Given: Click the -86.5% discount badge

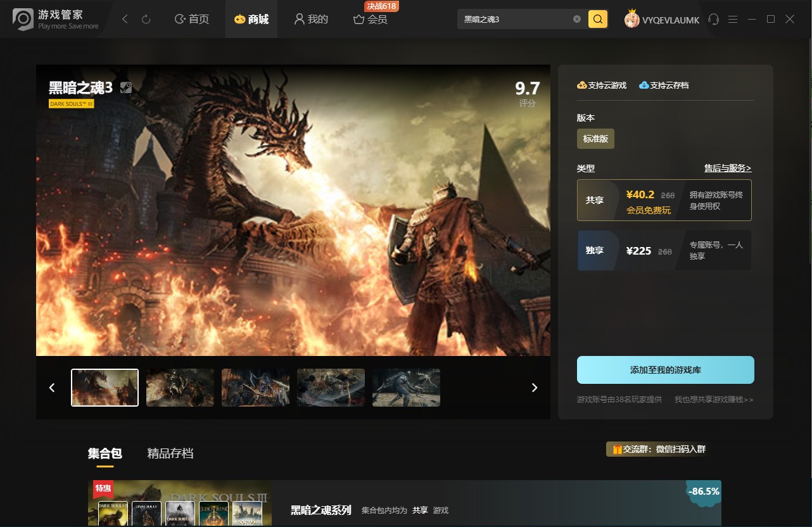Looking at the screenshot, I should coord(704,492).
